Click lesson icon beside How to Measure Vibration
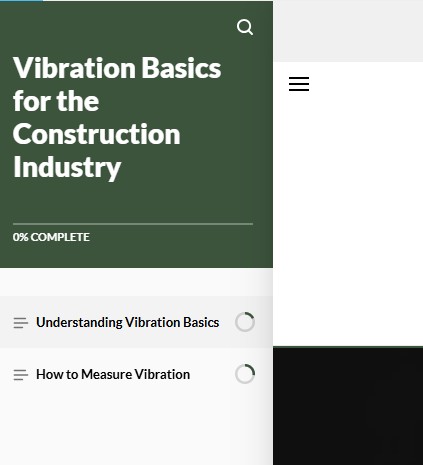The image size is (423, 465). (x=20, y=375)
